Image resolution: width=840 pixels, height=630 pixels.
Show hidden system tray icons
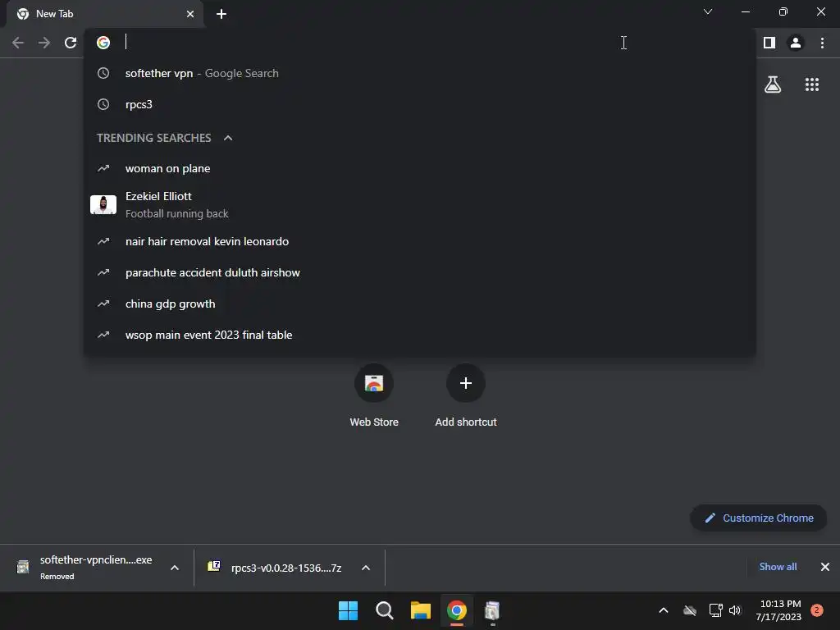pos(663,610)
